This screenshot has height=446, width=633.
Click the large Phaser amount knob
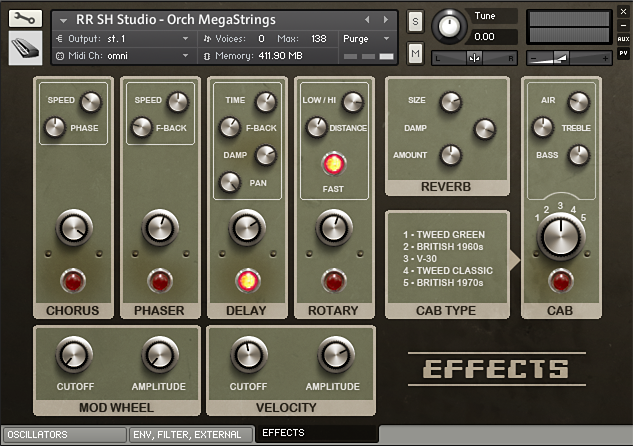tap(160, 228)
